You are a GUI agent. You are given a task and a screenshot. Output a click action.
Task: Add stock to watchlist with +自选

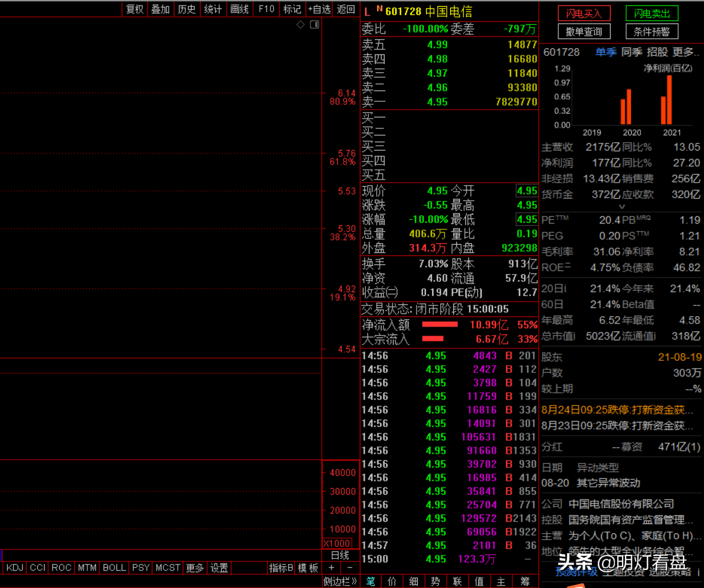pyautogui.click(x=319, y=9)
